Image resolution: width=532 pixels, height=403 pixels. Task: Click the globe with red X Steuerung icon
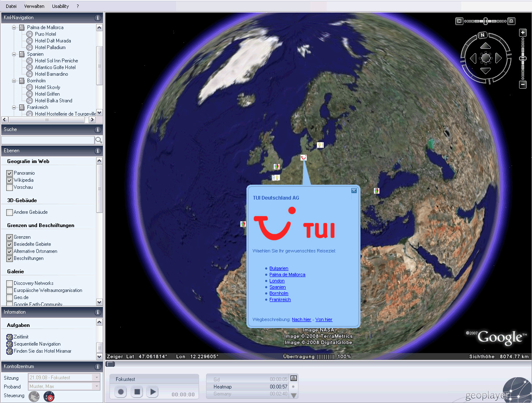[x=49, y=397]
